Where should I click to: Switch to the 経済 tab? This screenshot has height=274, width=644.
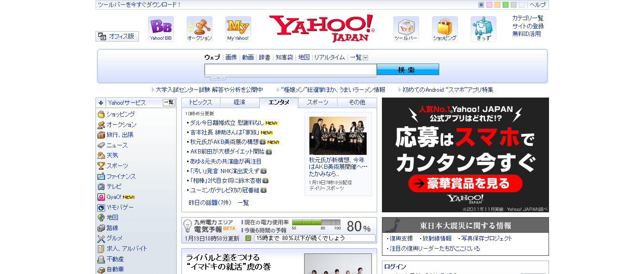point(240,102)
